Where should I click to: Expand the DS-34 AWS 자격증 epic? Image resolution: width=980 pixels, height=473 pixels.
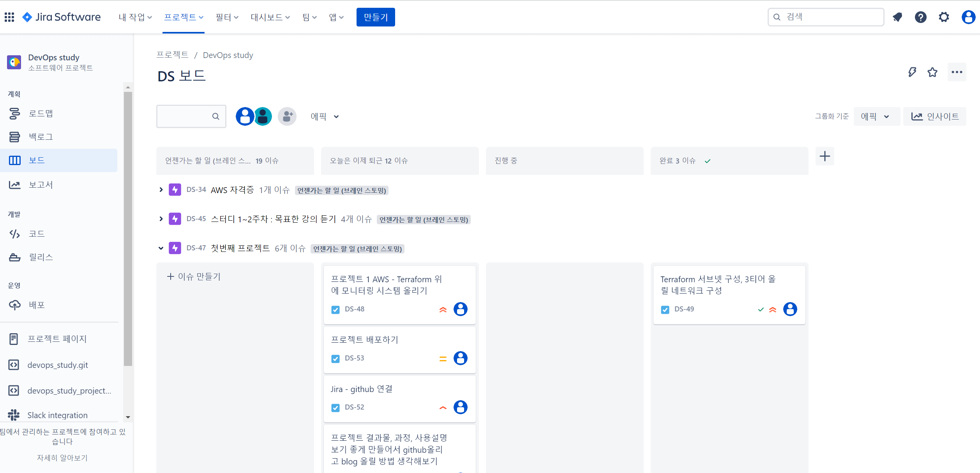(x=161, y=190)
